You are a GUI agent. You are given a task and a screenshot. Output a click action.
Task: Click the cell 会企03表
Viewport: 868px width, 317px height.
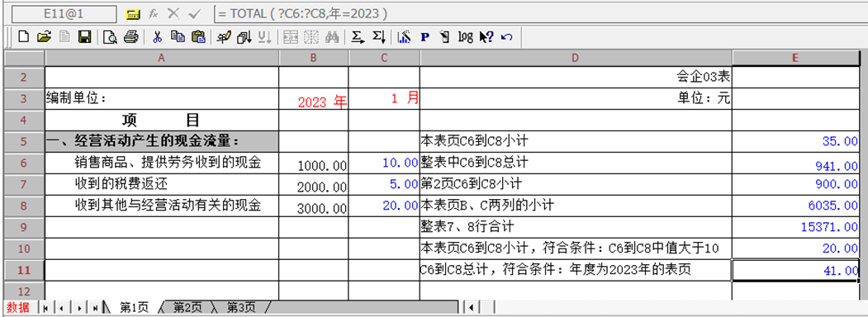tap(576, 78)
